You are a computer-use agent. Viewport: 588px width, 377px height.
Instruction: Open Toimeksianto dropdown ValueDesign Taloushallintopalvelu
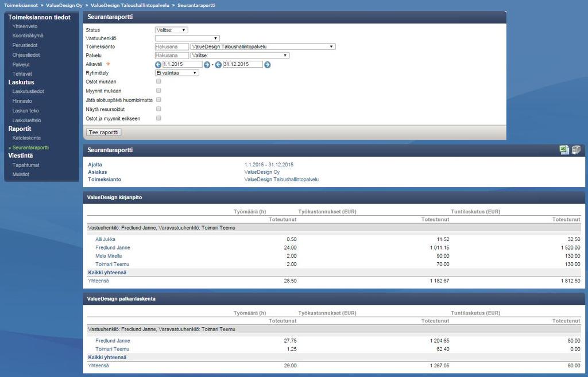[x=263, y=47]
